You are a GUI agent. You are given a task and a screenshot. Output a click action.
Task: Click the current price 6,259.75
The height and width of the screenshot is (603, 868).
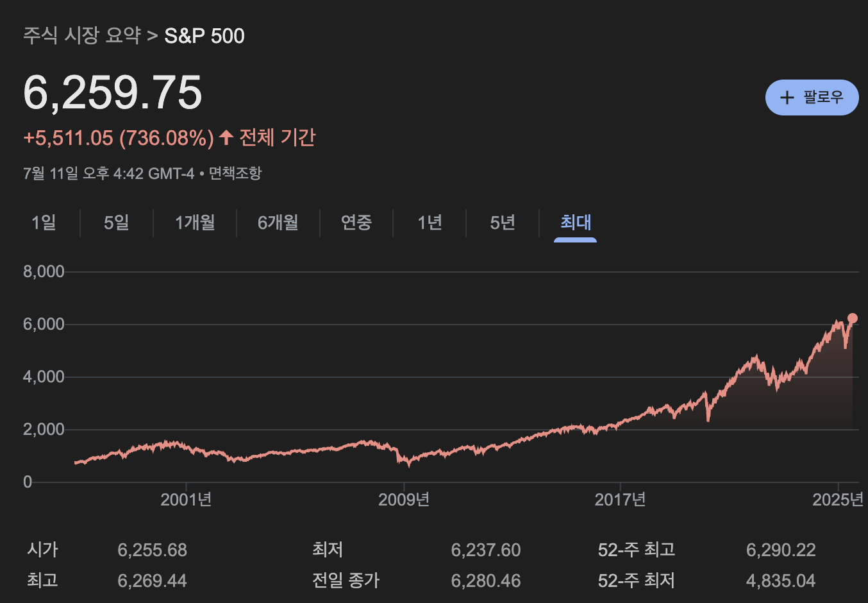click(113, 92)
